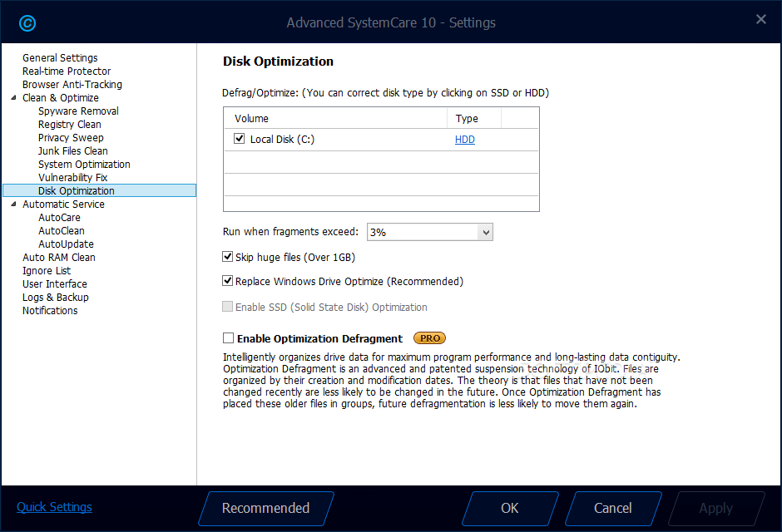Screen dimensions: 782x532
Task: Click the Local Disk (C:) label
Action: [282, 140]
